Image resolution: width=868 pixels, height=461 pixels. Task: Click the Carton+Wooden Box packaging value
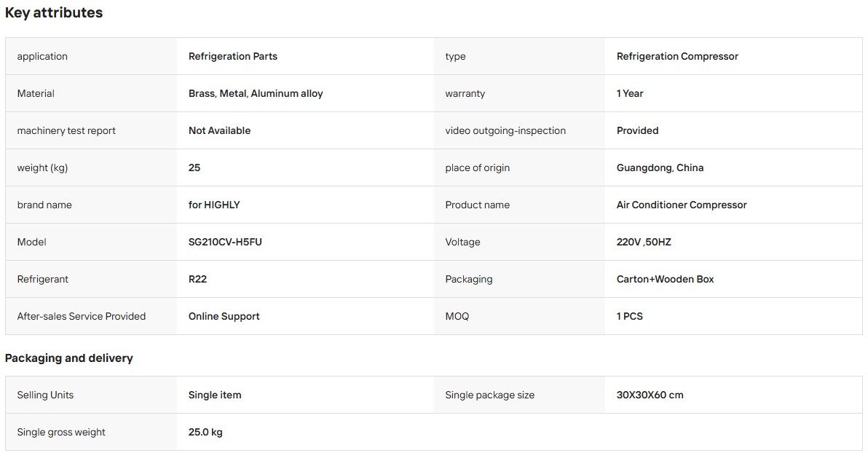point(666,279)
